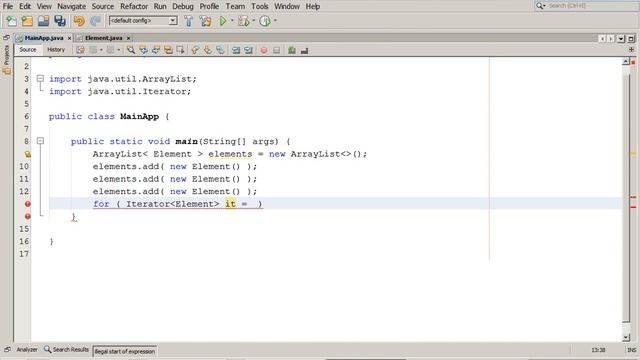640x360 pixels.
Task: Open the File menu
Action: [x=8, y=6]
